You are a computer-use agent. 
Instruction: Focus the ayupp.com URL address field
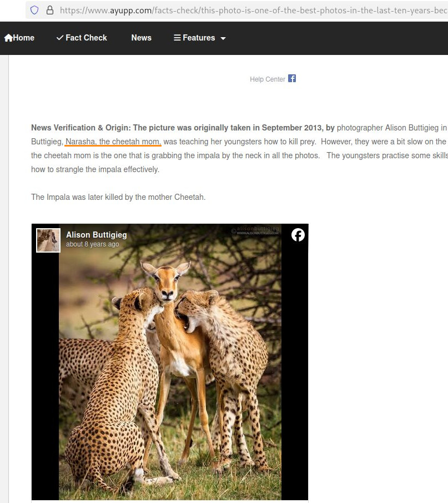tap(250, 10)
